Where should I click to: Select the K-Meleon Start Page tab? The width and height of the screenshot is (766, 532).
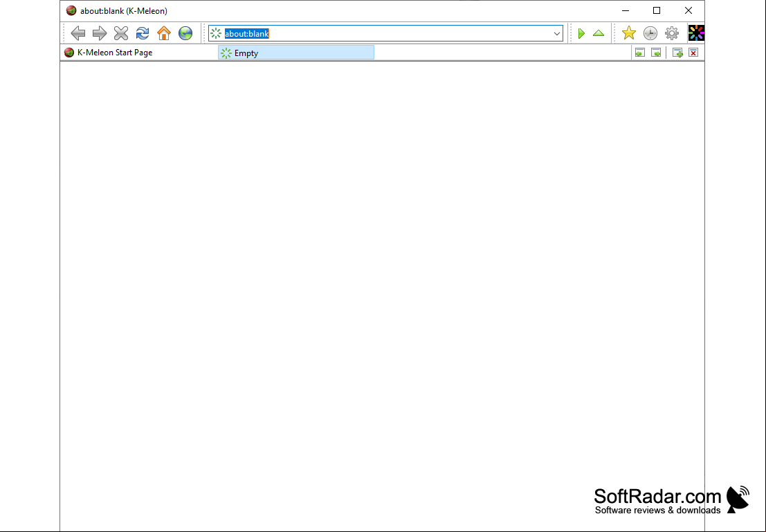click(x=139, y=53)
